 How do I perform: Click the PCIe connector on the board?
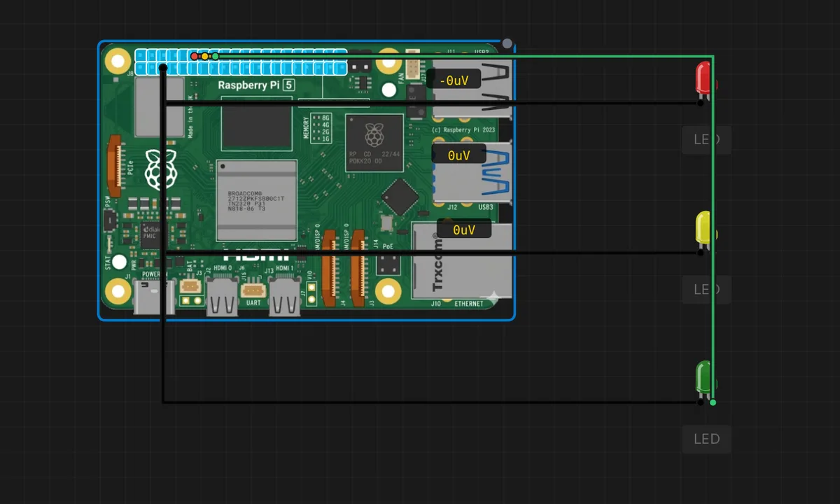tap(114, 167)
